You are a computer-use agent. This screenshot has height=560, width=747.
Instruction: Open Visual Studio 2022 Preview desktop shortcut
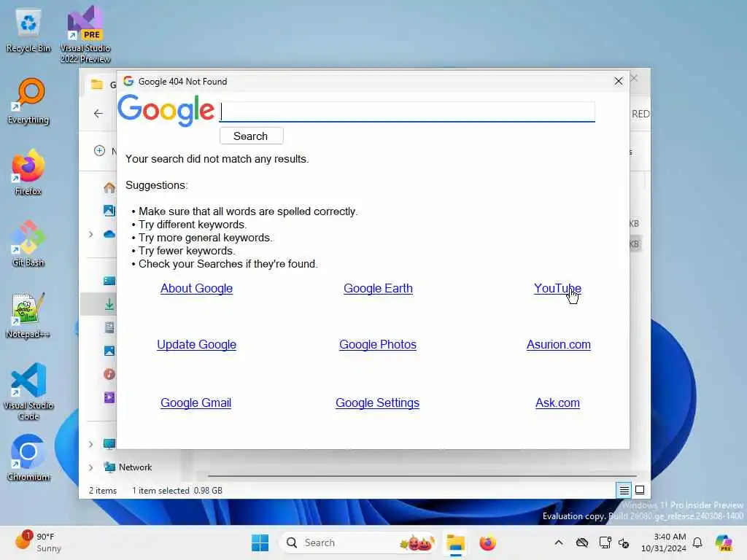[x=85, y=34]
